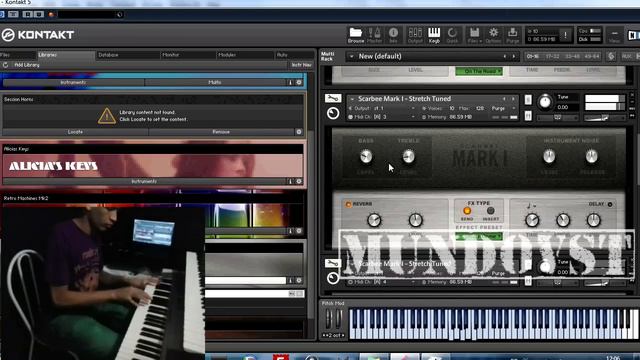Toggle the Quick-load icon
The image size is (640, 360).
(452, 35)
